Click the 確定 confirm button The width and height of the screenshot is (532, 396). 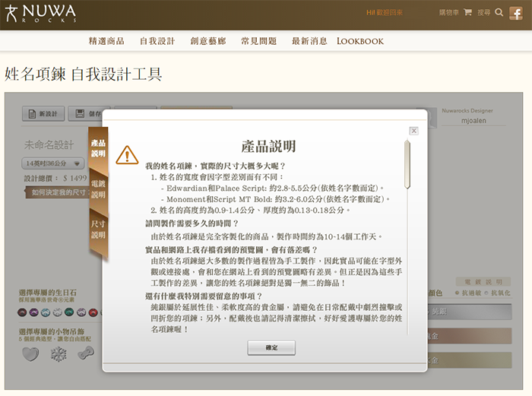pyautogui.click(x=271, y=348)
